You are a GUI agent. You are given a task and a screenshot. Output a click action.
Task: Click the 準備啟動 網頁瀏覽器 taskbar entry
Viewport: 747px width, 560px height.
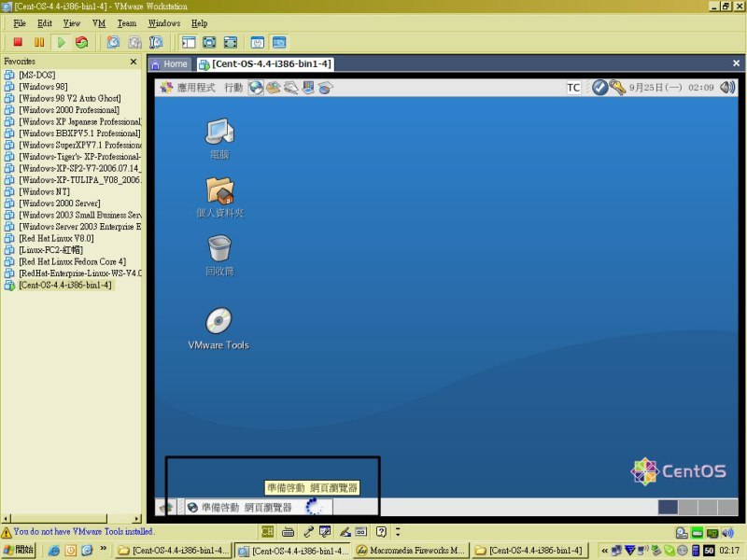pos(258,508)
